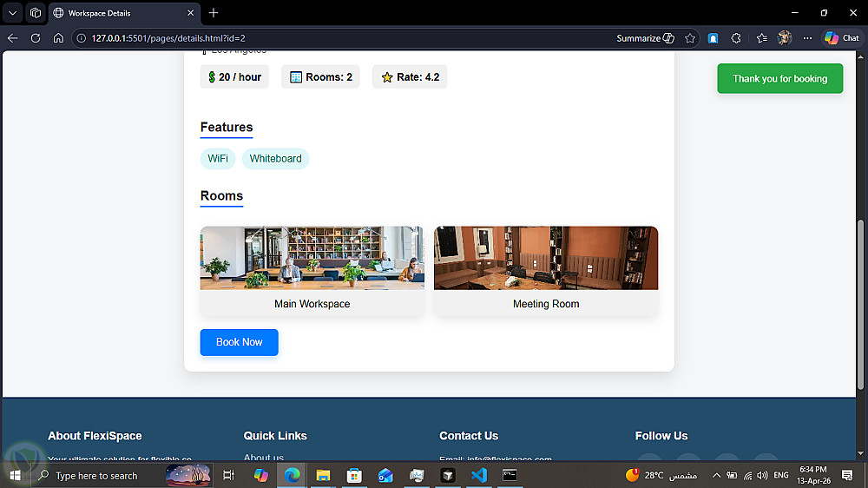Click the Book Now button
Screen dimensions: 868x488
coord(240,342)
